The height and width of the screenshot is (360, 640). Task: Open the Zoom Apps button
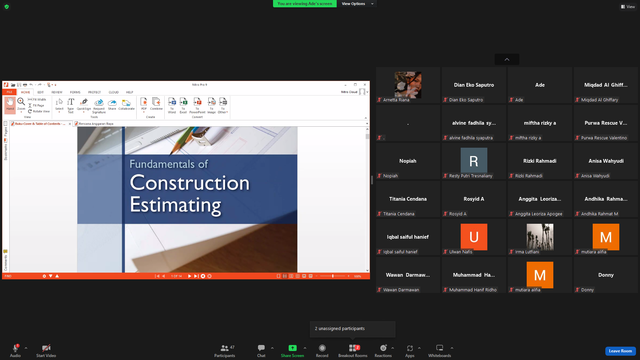pos(409,350)
